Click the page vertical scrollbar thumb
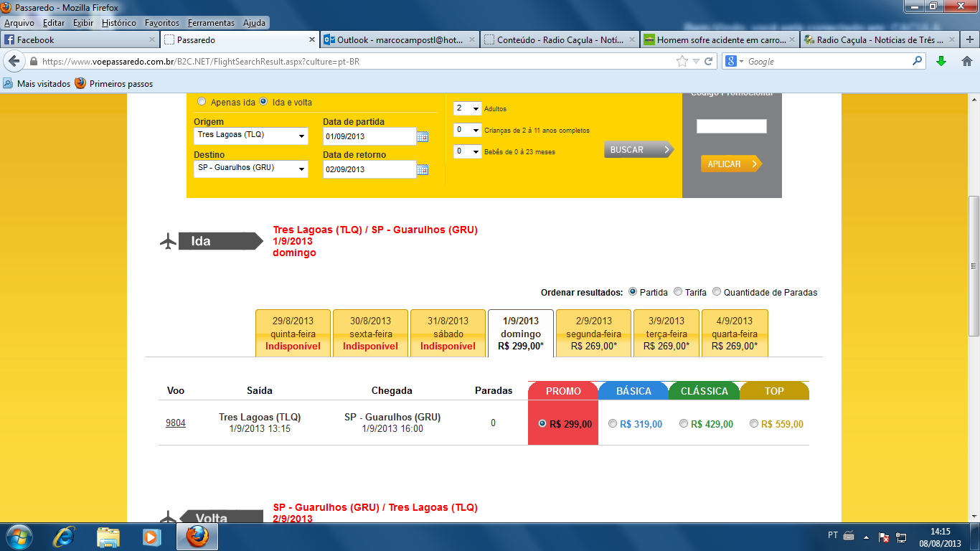 (974, 265)
